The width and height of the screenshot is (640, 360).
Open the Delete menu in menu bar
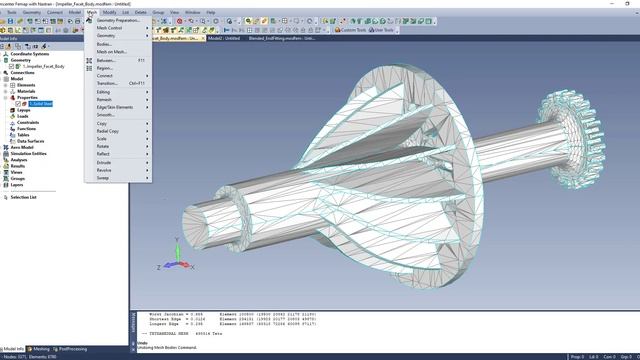click(x=140, y=13)
